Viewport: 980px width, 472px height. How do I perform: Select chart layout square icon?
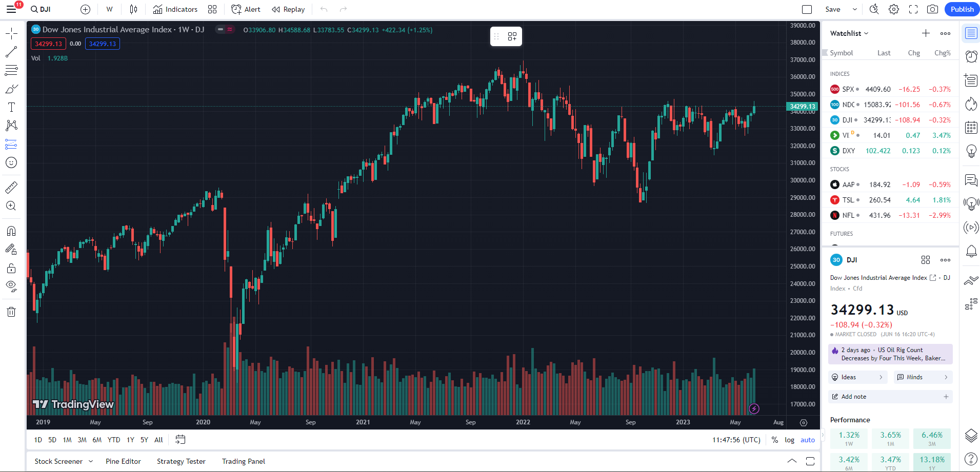coord(807,9)
